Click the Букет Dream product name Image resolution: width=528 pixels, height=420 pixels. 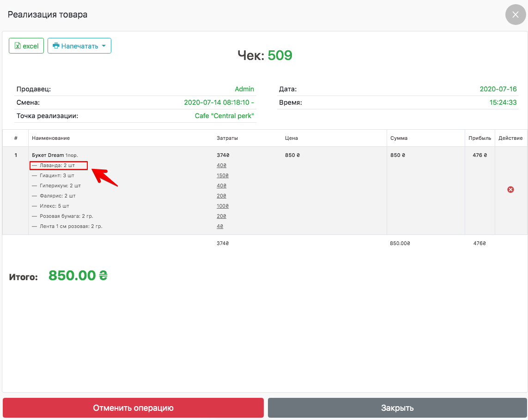pyautogui.click(x=48, y=155)
